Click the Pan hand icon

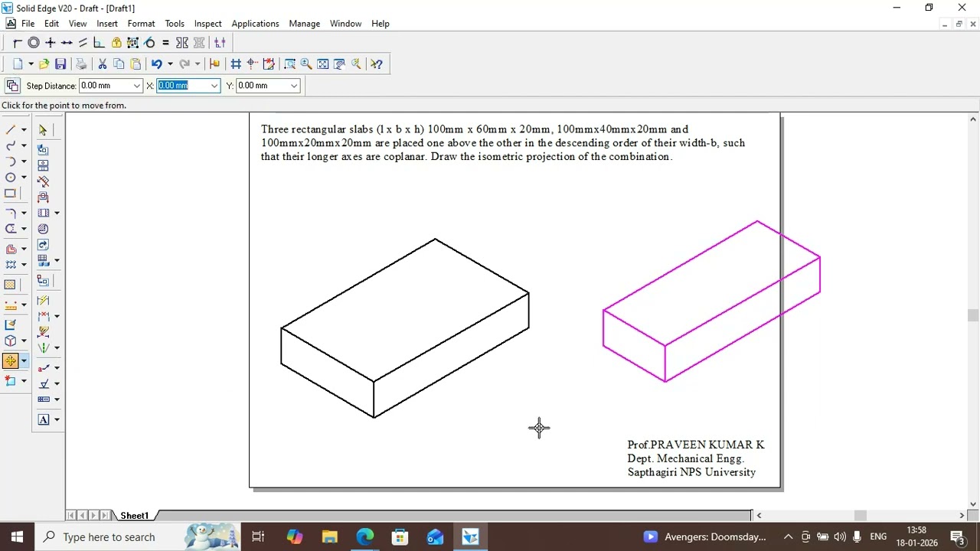point(340,64)
